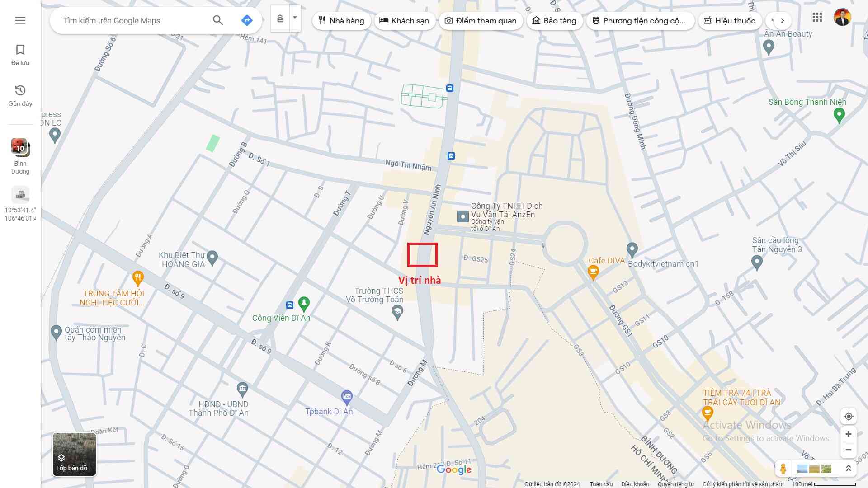Expand the transit mode dropdown arrow
868x488 pixels.
point(295,18)
